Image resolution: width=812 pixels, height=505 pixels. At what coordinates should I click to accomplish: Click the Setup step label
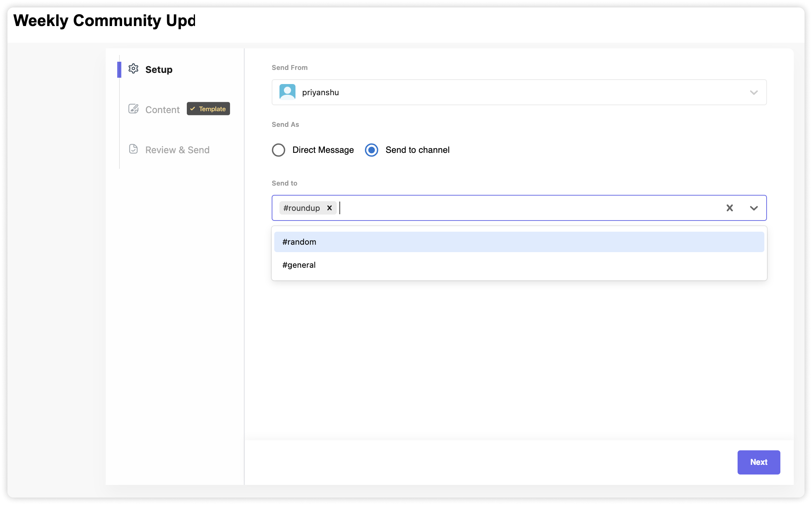click(x=159, y=70)
